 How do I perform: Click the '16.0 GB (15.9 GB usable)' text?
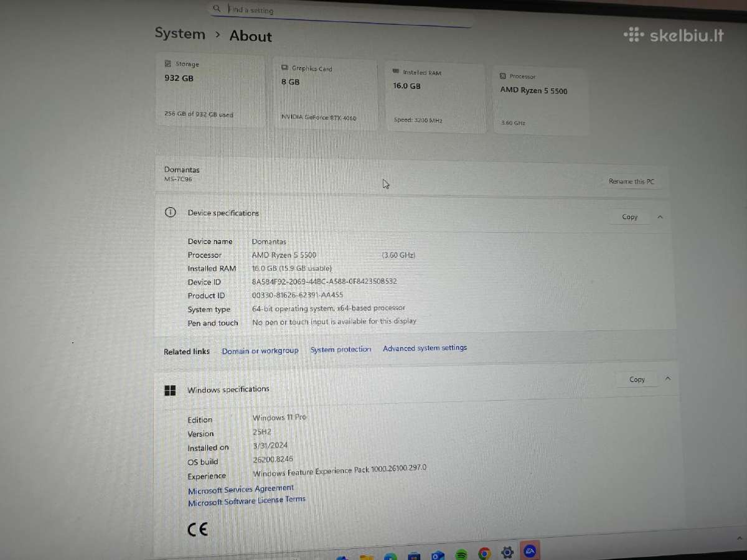point(292,268)
